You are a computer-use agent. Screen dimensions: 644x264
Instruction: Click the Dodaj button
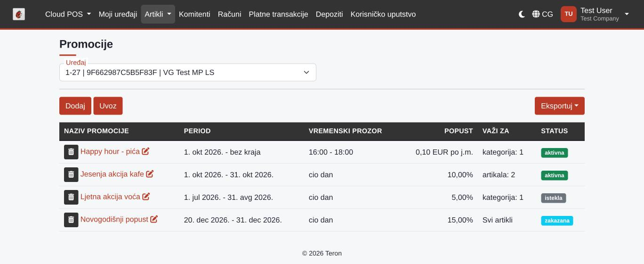pos(75,106)
